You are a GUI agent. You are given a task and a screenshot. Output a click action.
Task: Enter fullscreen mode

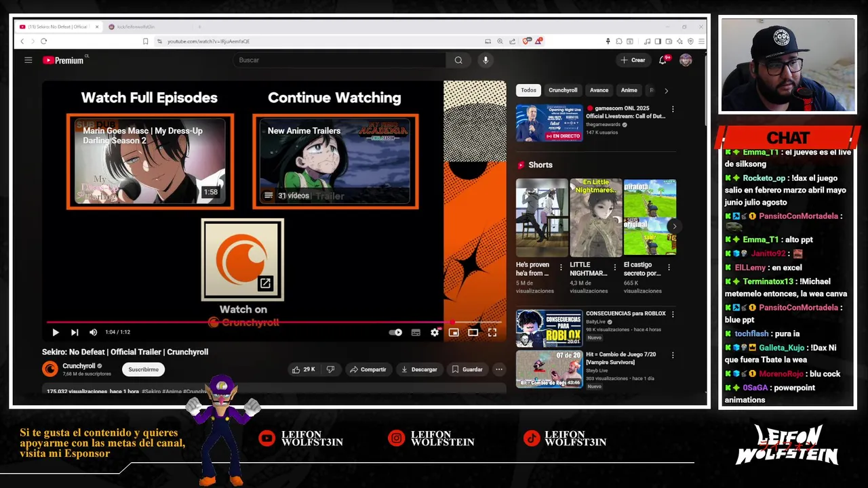coord(492,332)
